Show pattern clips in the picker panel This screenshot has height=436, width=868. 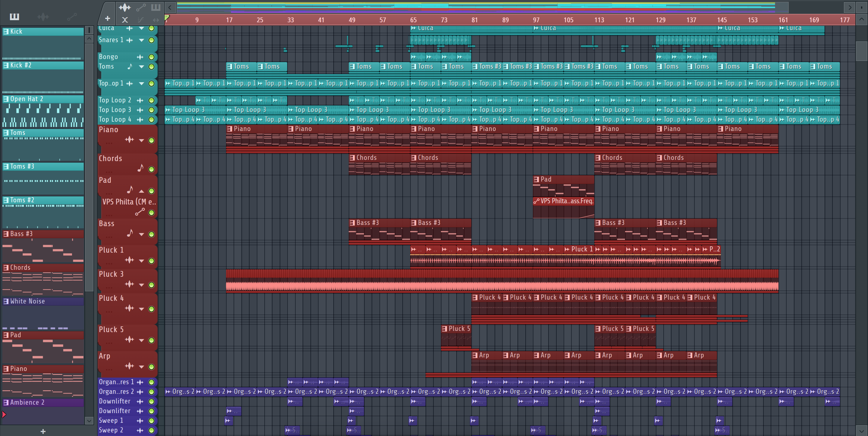[x=14, y=17]
